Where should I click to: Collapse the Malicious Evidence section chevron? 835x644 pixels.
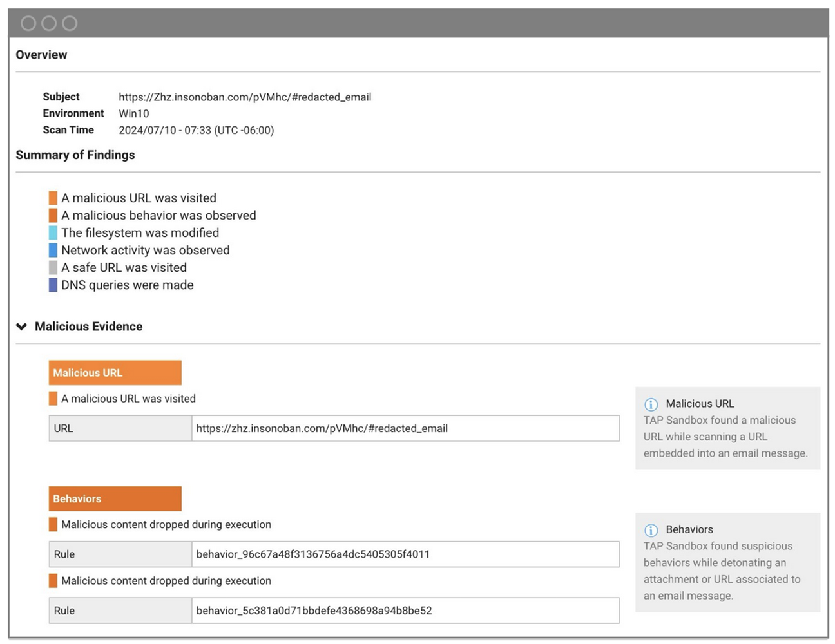click(x=22, y=327)
